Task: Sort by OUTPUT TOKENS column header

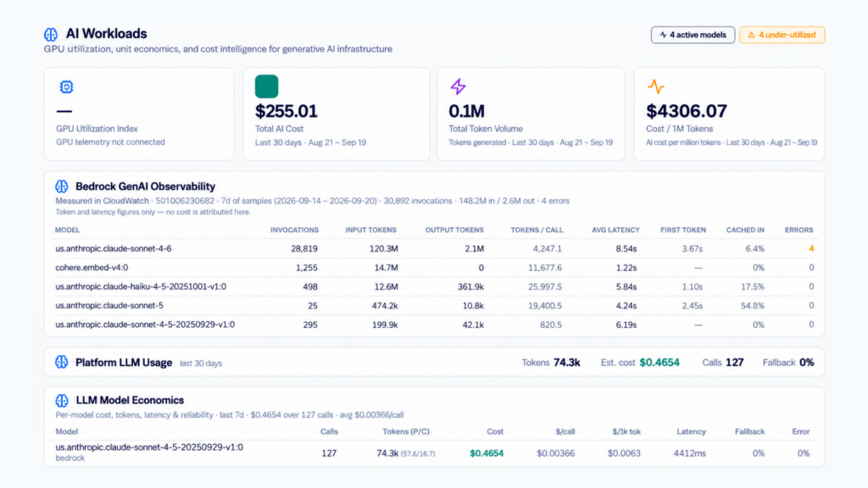Action: [x=454, y=230]
